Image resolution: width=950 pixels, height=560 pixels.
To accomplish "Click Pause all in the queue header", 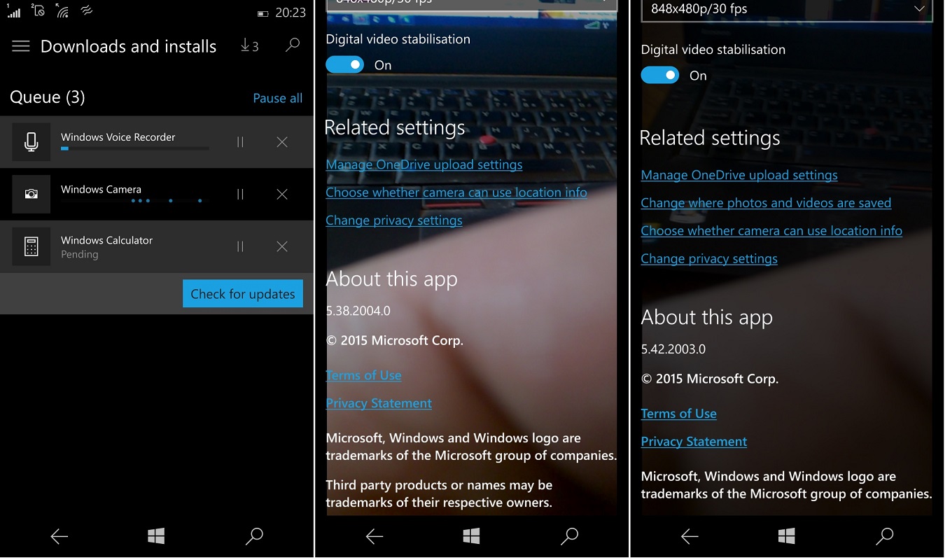I will pos(278,98).
